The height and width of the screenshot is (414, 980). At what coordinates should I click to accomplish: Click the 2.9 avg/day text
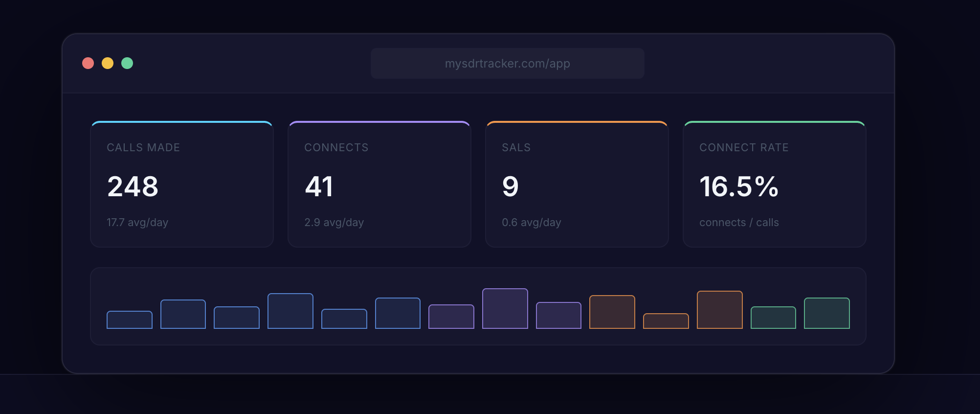[x=334, y=222]
